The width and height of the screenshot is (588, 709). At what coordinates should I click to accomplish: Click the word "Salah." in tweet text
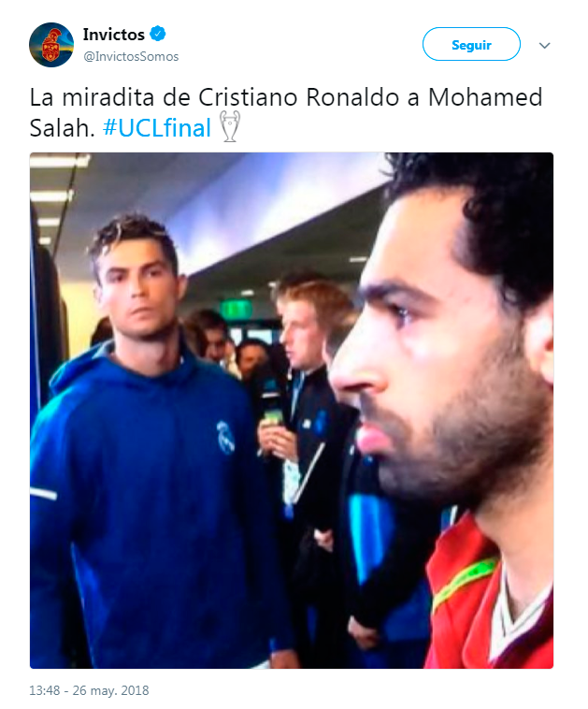(62, 127)
